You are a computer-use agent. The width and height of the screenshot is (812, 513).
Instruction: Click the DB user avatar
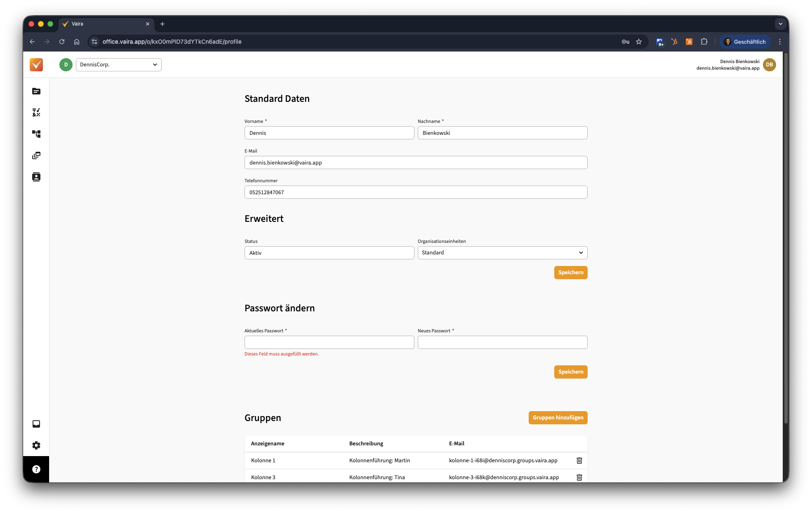pos(769,65)
